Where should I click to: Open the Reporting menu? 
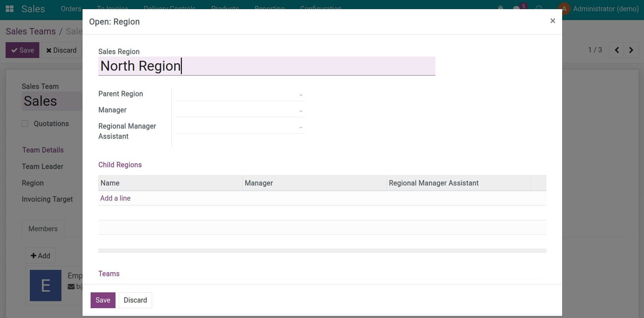click(269, 8)
